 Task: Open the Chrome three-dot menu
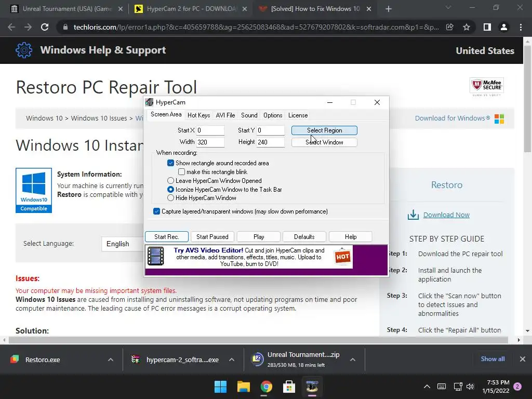(x=521, y=27)
